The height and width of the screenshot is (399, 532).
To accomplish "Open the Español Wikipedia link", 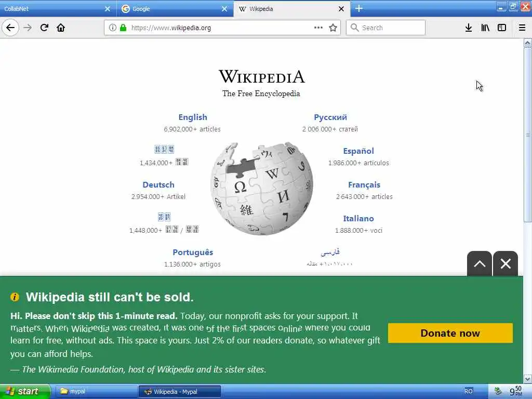I will tap(358, 151).
